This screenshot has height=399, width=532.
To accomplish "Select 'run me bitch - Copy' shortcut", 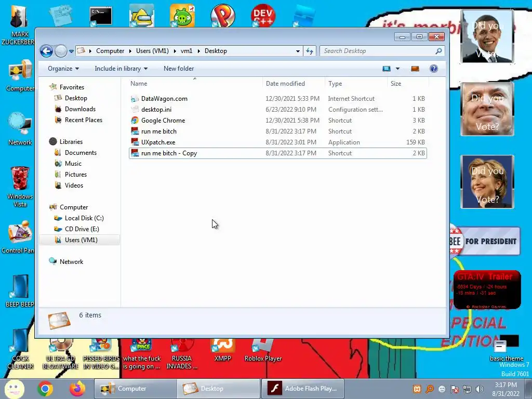I will (277, 153).
